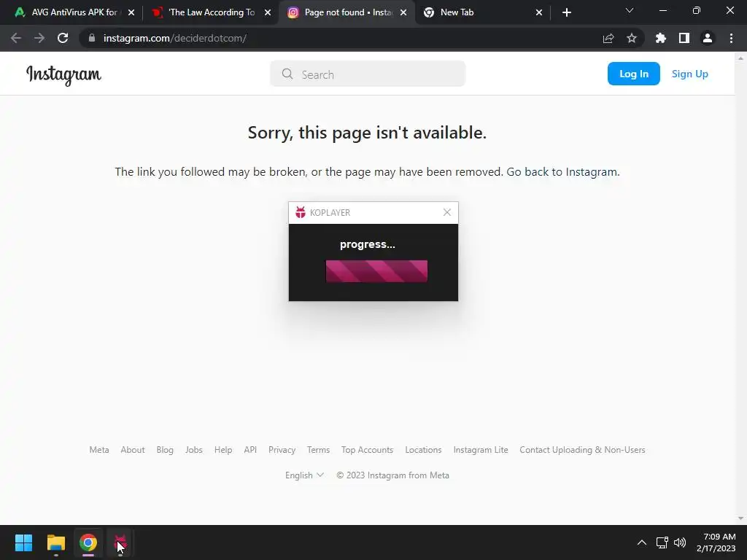Viewport: 747px width, 560px height.
Task: Switch to the New Tab tab
Action: pyautogui.click(x=482, y=12)
